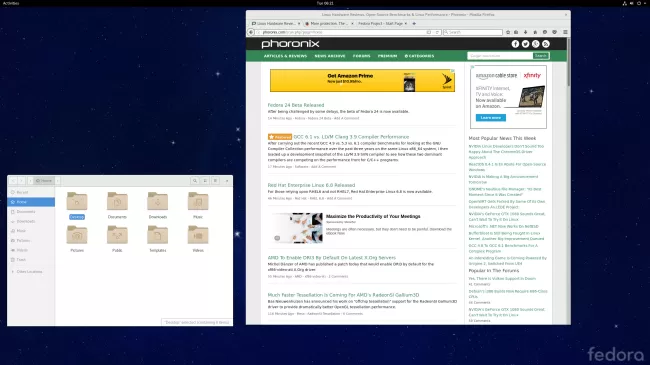The image size is (650, 365).
Task: Select Recent in Files sidebar
Action: [x=31, y=192]
